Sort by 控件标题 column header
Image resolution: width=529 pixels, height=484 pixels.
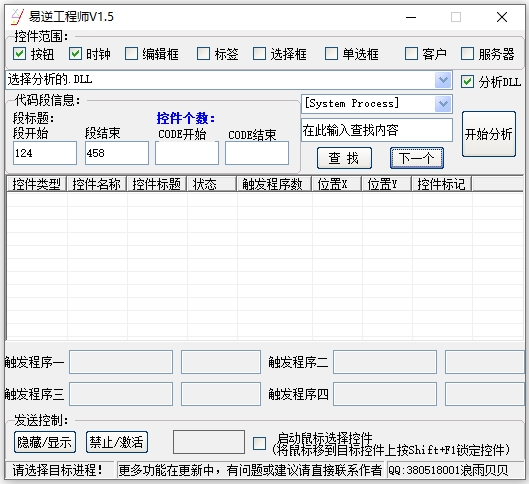[x=157, y=184]
